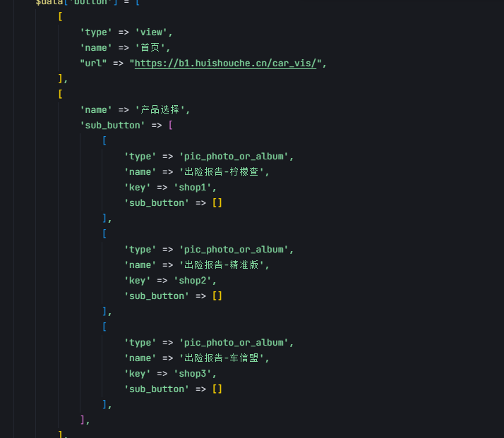
Task: Open the huishouche.cn car_vis URL link
Action: 225,63
